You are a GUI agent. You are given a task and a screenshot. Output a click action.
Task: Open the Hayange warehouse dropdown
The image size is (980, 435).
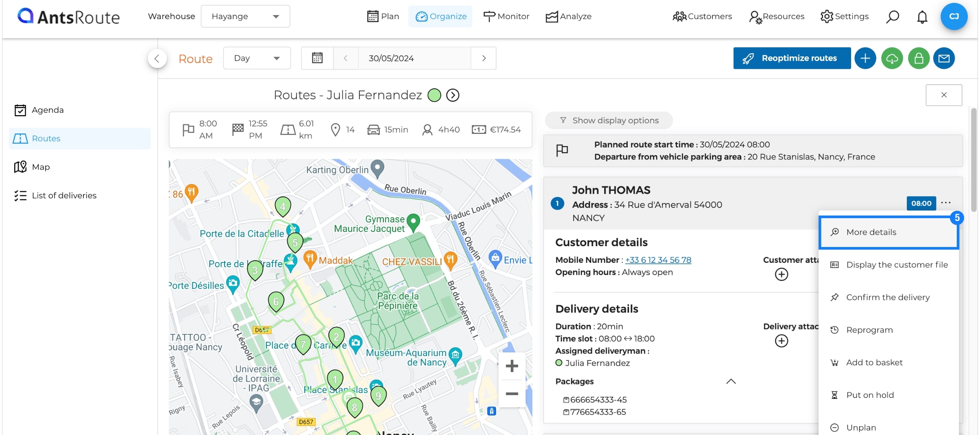pos(245,16)
